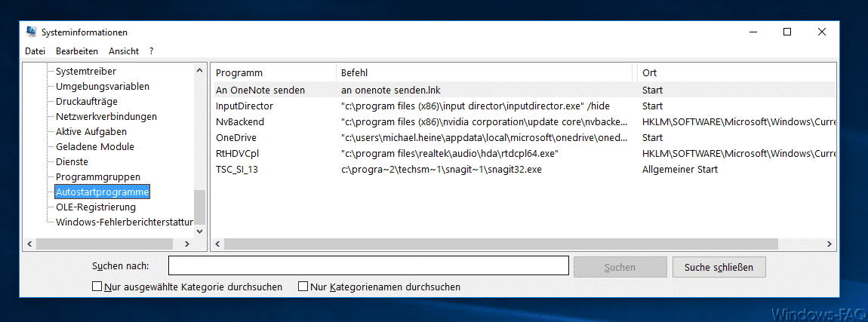Click tree pane scroll down arrow
The height and width of the screenshot is (322, 868).
click(200, 232)
